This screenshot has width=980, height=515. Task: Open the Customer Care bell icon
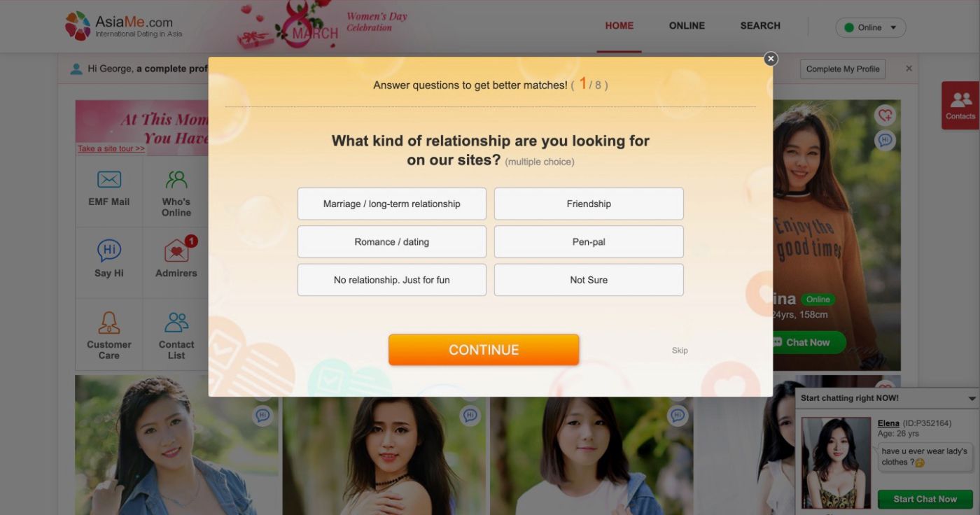pos(108,323)
